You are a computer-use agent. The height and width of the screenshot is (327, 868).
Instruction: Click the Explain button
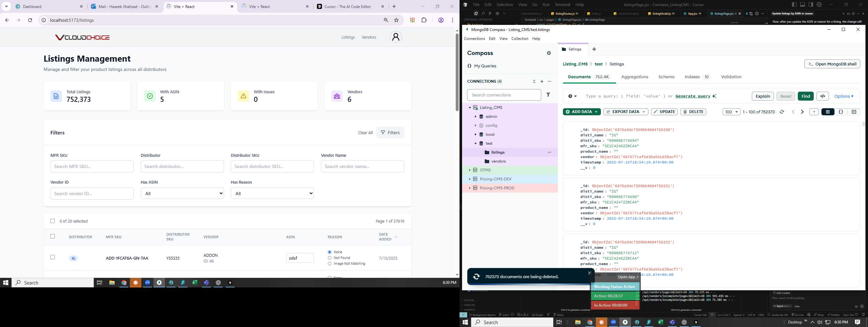pos(763,96)
